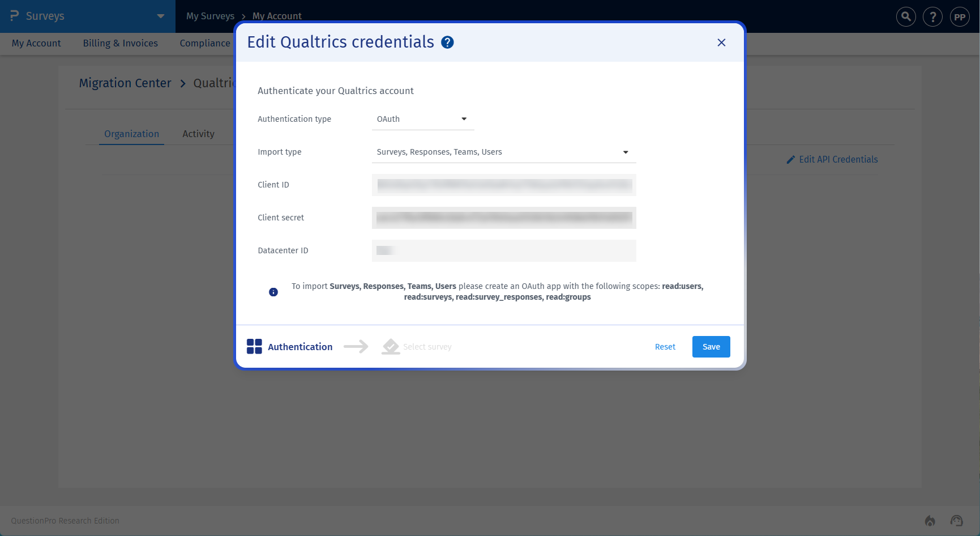
Task: Open the Authentication type OAuth dropdown
Action: tap(423, 119)
